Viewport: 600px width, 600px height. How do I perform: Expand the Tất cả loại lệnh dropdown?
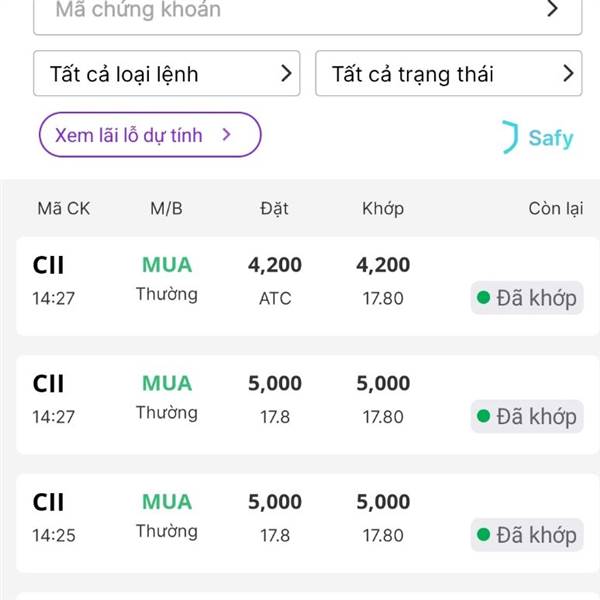[166, 74]
